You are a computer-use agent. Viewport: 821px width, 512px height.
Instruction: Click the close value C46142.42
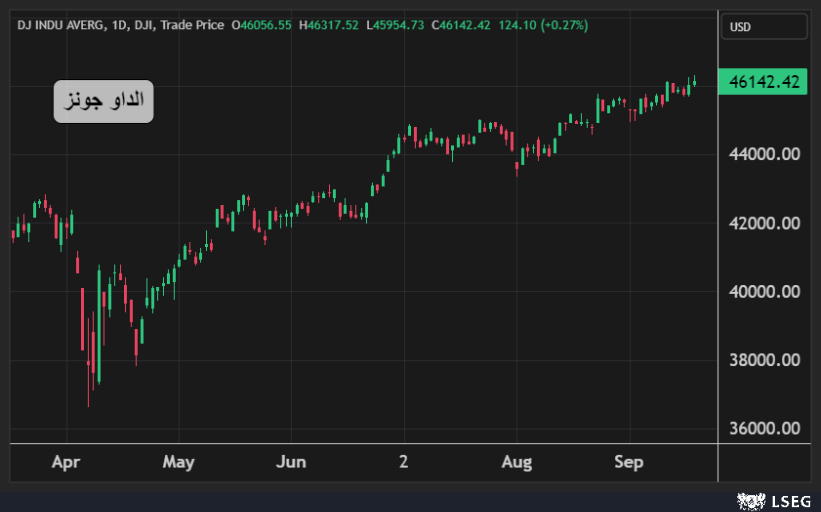tap(460, 25)
